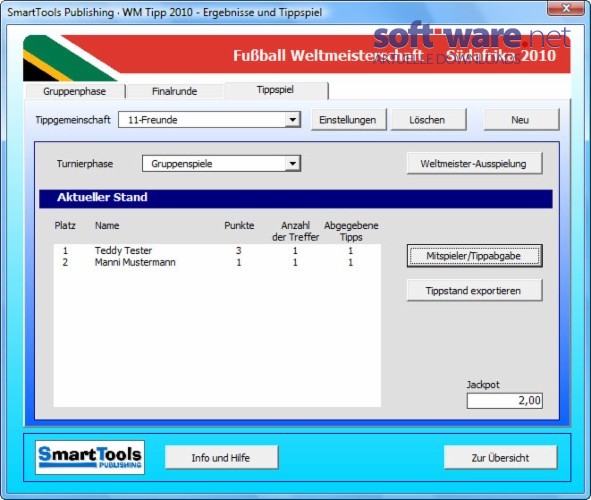Click the SmartTools Publishing logo

(x=90, y=457)
